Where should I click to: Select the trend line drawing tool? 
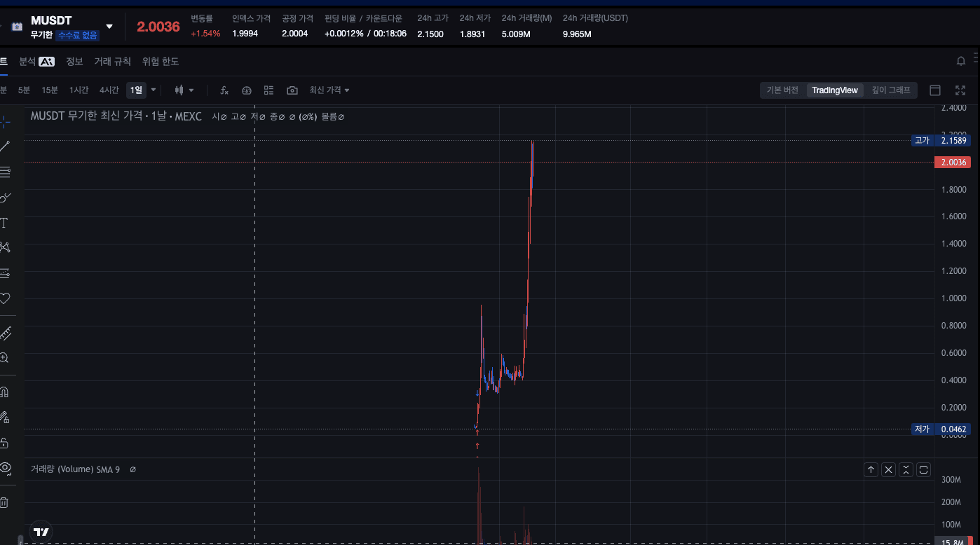tap(5, 146)
